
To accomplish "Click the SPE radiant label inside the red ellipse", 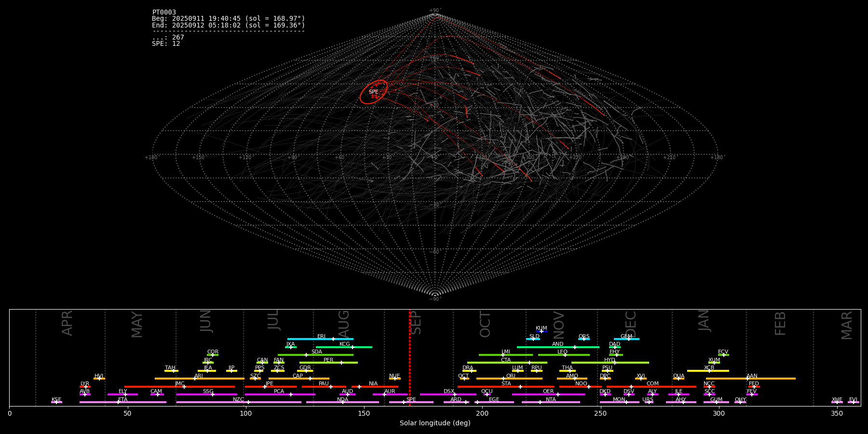I will point(373,92).
